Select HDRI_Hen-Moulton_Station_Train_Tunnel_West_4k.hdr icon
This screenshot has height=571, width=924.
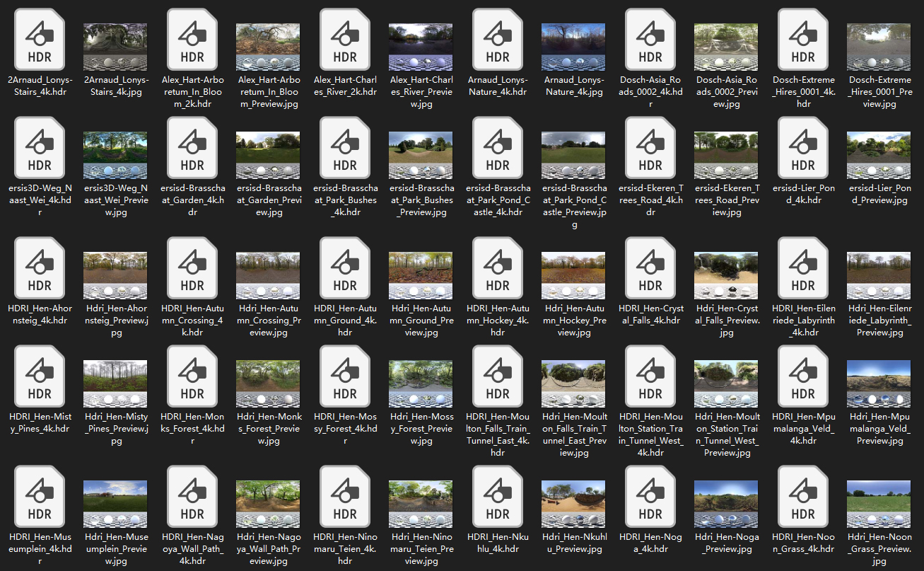click(x=650, y=377)
